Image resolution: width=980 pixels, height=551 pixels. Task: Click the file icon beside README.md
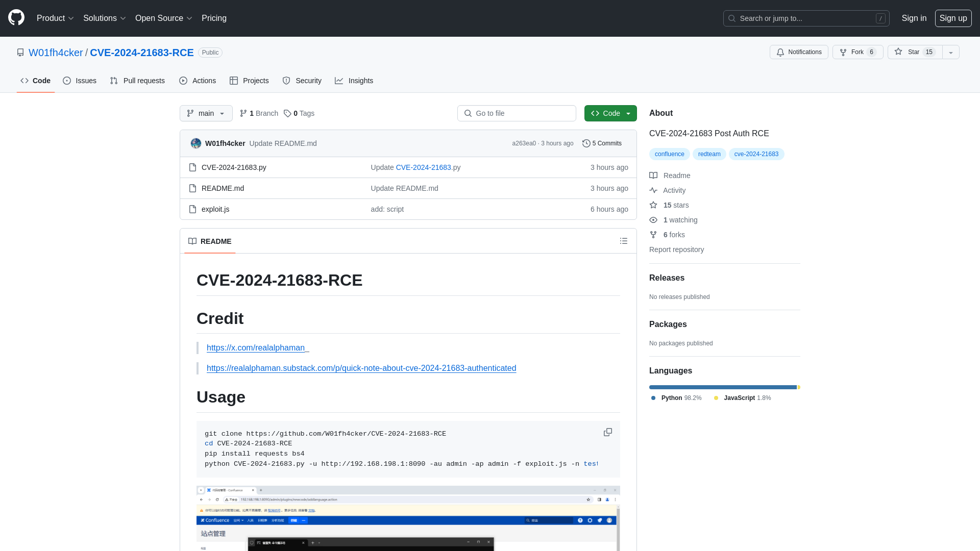point(192,188)
